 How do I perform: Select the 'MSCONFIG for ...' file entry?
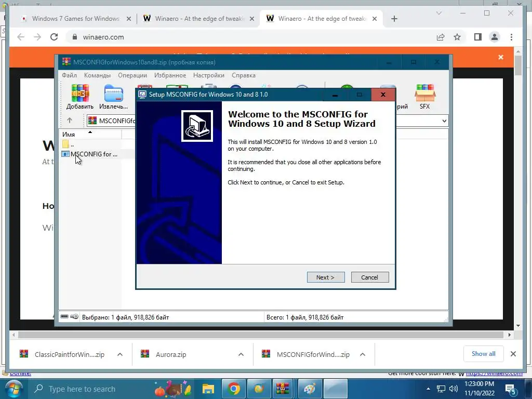(89, 154)
